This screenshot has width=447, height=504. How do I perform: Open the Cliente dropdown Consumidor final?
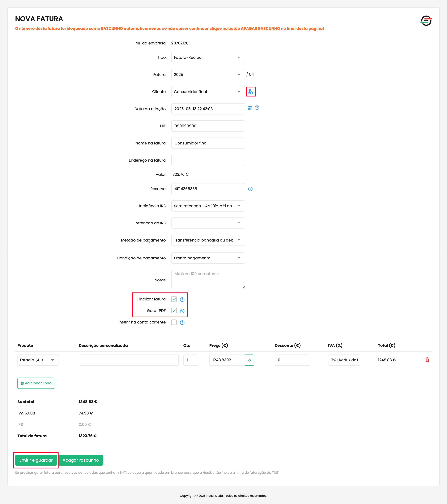(x=208, y=92)
